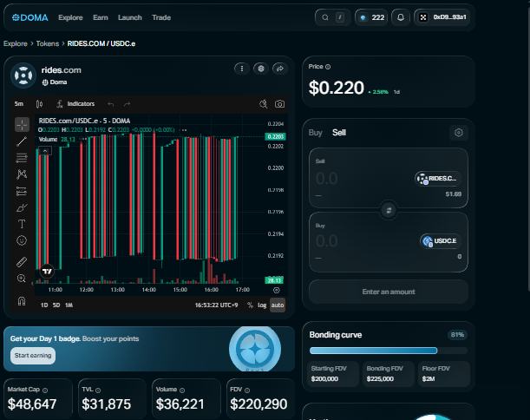Click the Sell amount input field
Screen dimensions: 530x420
pos(362,179)
